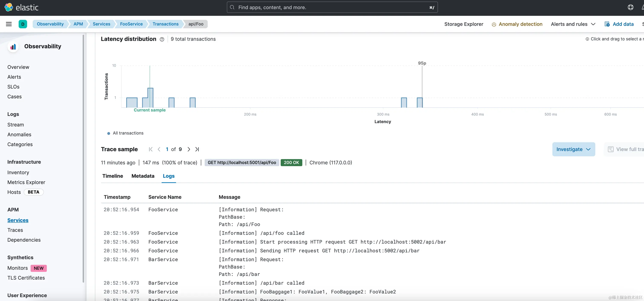This screenshot has width=644, height=301.
Task: Toggle the All transactions legend dot
Action: coord(109,133)
